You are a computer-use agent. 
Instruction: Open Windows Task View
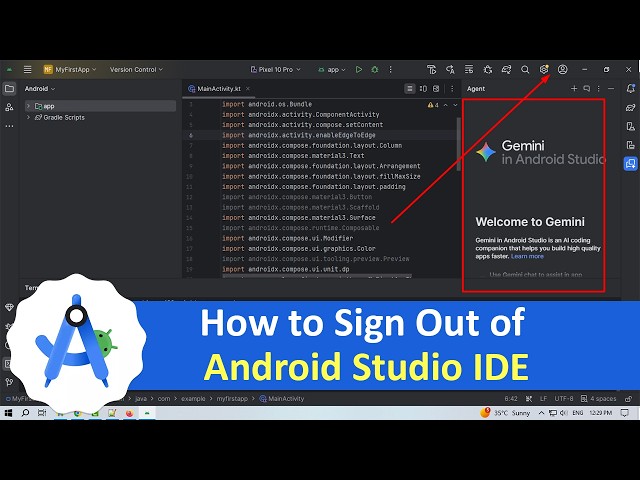click(x=42, y=413)
